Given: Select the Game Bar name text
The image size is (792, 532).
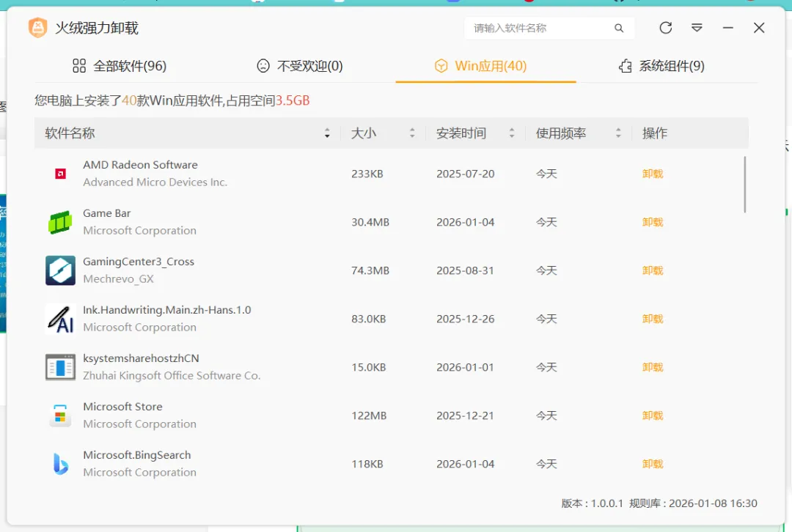Looking at the screenshot, I should tap(106, 213).
